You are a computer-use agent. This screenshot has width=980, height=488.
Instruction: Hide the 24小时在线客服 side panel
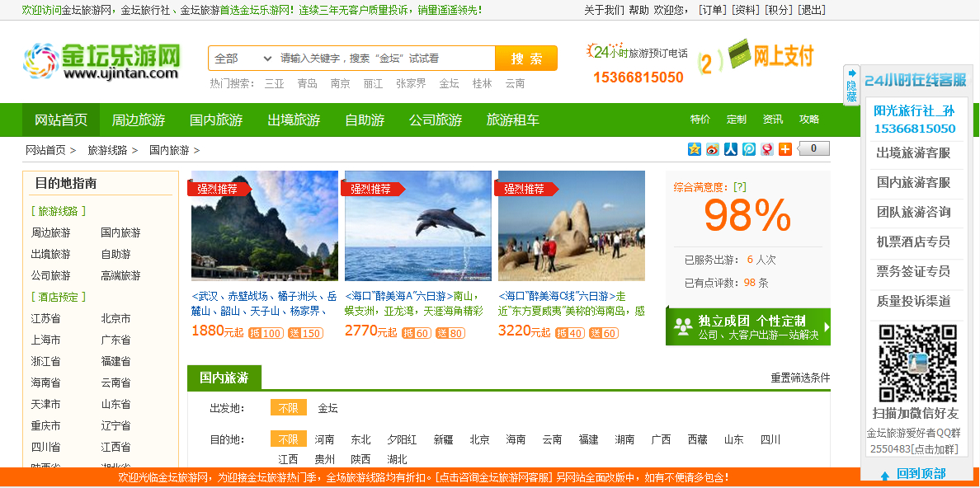pos(851,85)
